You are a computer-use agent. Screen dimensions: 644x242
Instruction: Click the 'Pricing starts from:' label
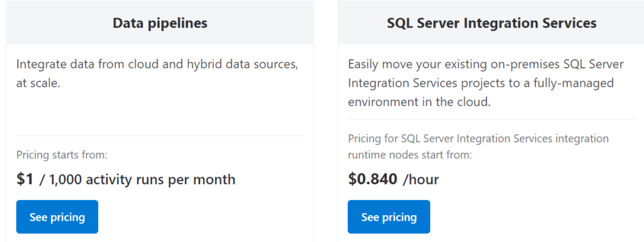[x=62, y=155]
